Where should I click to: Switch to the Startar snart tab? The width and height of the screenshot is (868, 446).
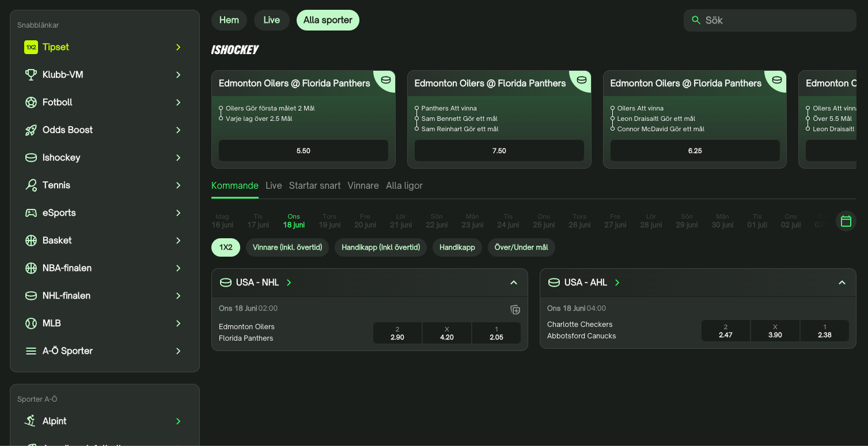pos(314,185)
